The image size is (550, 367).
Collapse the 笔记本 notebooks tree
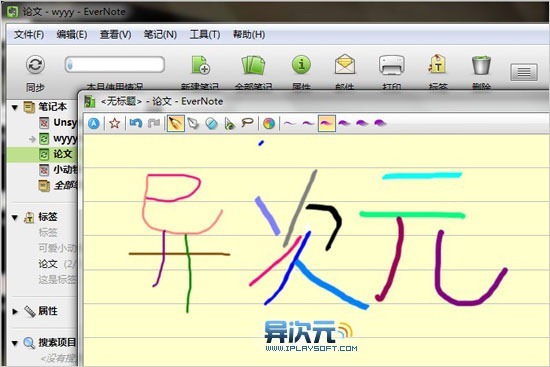pos(15,107)
